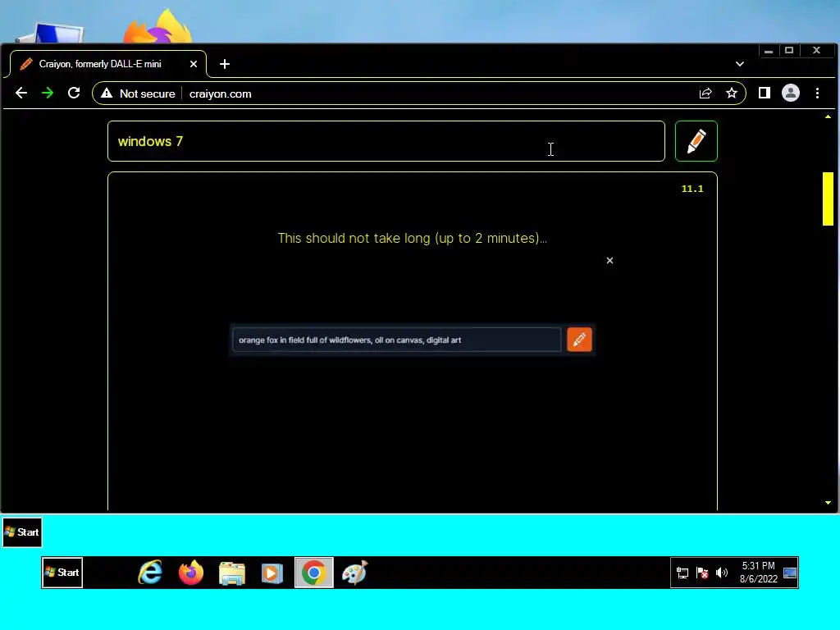The width and height of the screenshot is (840, 630).
Task: Click the volume speaker icon
Action: (722, 573)
